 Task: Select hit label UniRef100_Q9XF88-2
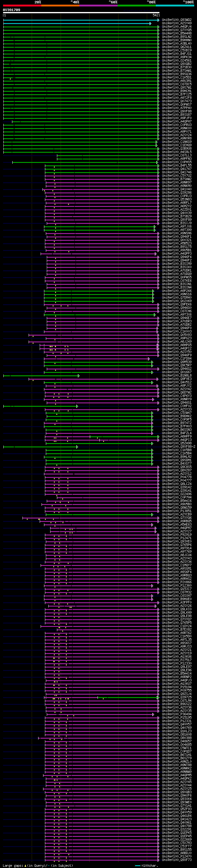179,447
